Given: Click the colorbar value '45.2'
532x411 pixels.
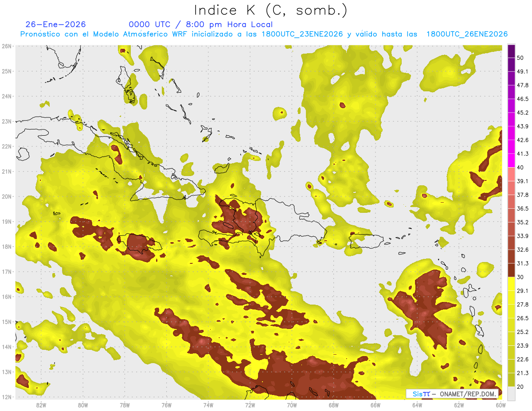Looking at the screenshot, I should point(522,113).
